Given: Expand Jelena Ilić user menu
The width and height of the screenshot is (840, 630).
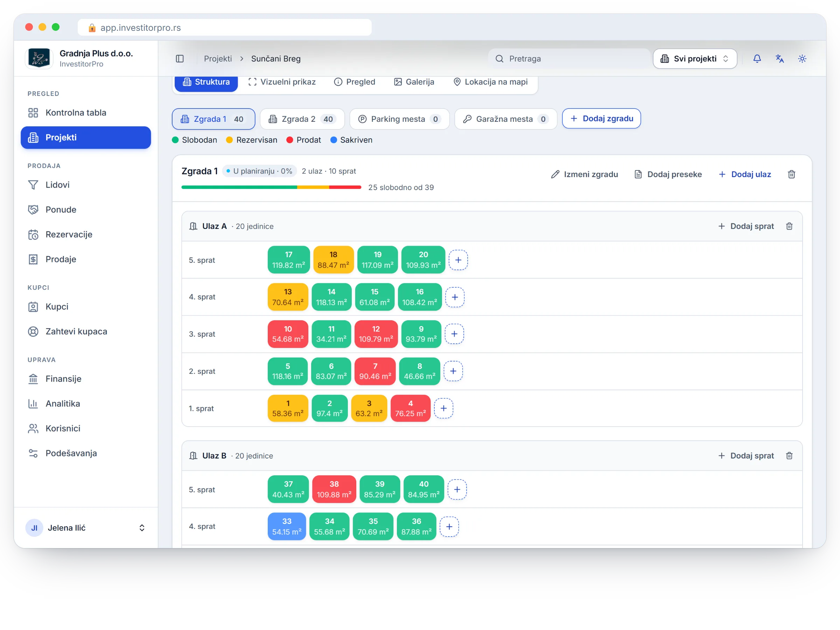Looking at the screenshot, I should (86, 528).
